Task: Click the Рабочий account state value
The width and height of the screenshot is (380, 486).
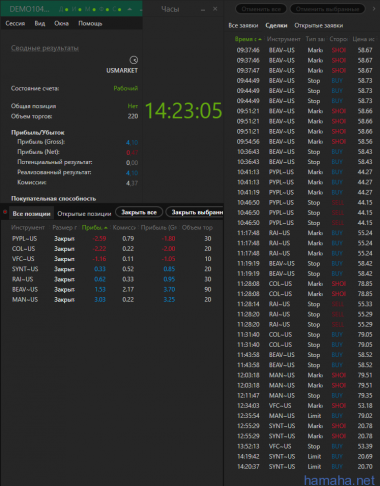Action: click(126, 88)
